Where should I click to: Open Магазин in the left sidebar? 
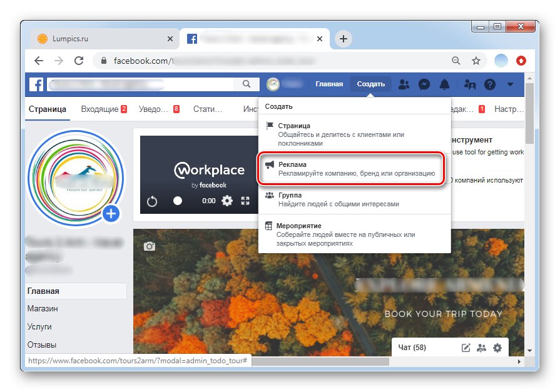coord(43,308)
